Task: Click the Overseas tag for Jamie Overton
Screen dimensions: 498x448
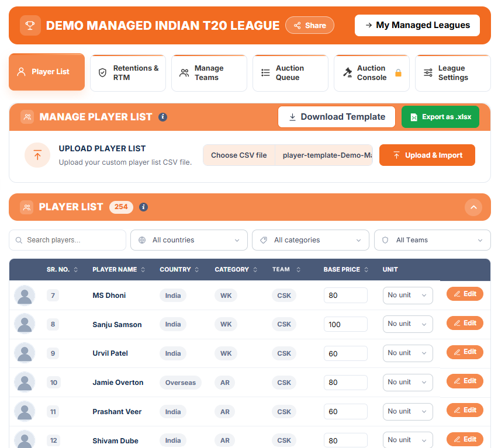Action: tap(181, 383)
